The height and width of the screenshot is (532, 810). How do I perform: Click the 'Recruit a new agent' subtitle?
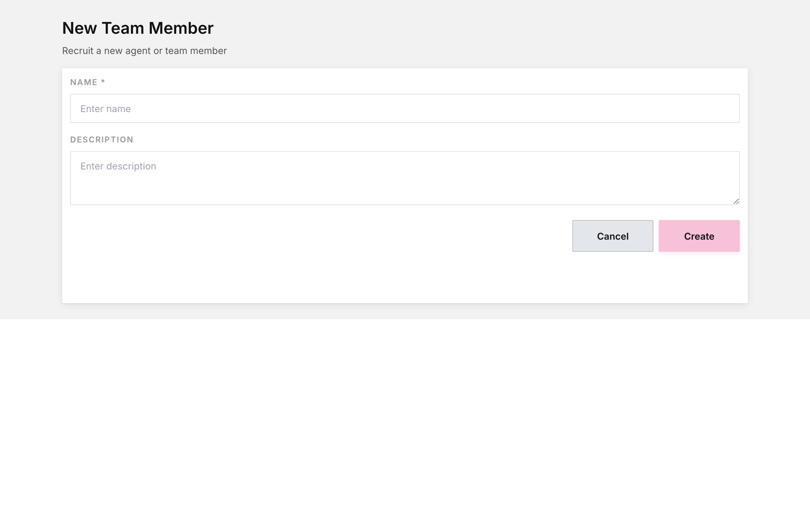tap(144, 51)
